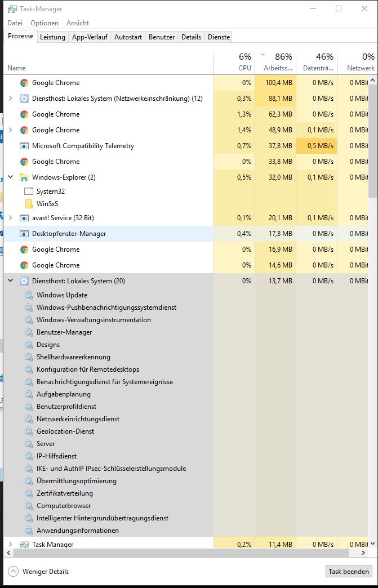This screenshot has width=378, height=588.
Task: Click the vertical scrollbar down arrow
Action: click(x=373, y=544)
